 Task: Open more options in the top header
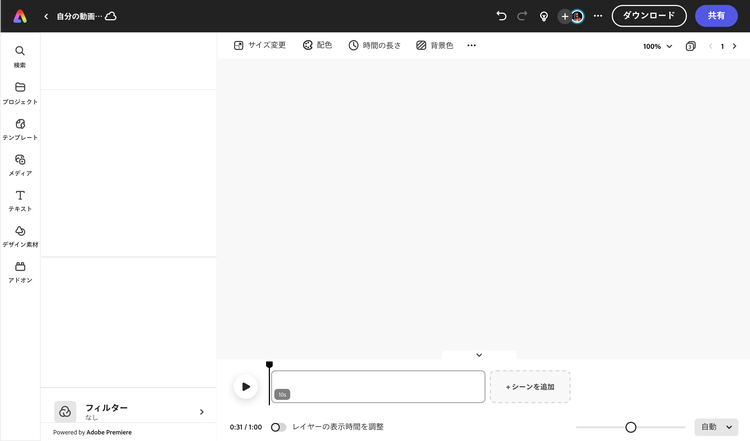pyautogui.click(x=598, y=16)
